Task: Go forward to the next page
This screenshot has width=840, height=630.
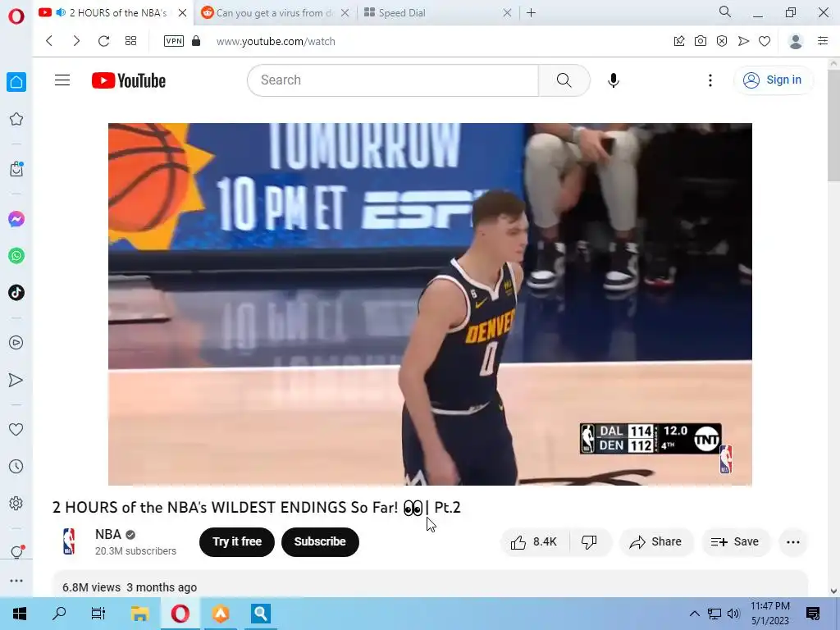Action: pos(76,41)
